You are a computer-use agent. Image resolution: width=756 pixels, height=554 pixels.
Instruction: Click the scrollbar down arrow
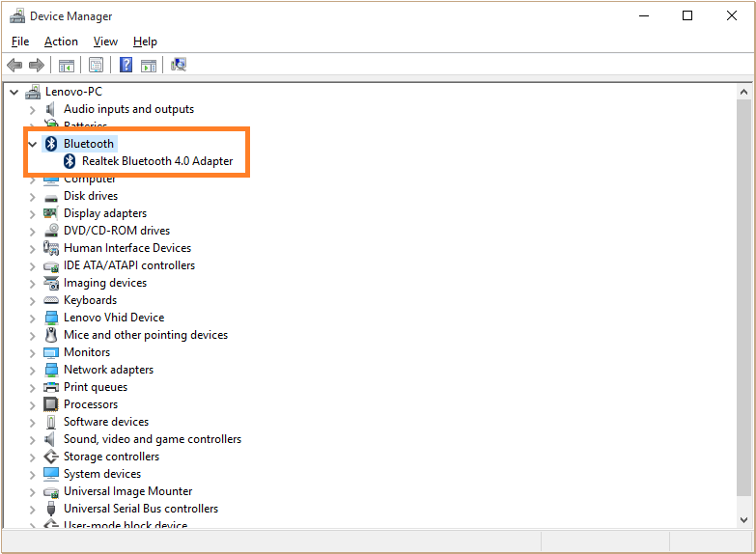tap(743, 520)
